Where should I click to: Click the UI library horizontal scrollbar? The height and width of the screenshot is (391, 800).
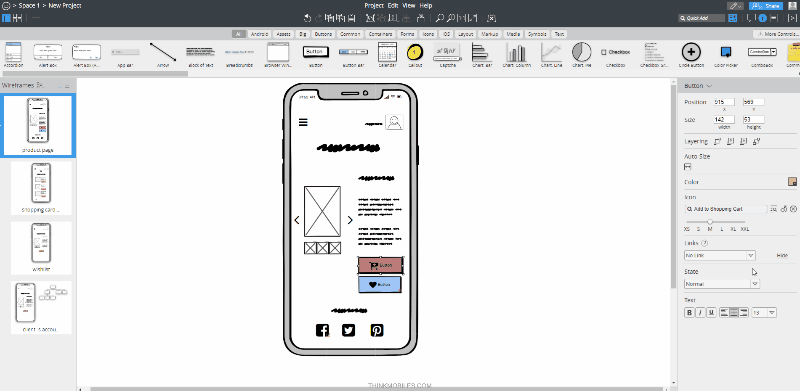coord(94,74)
